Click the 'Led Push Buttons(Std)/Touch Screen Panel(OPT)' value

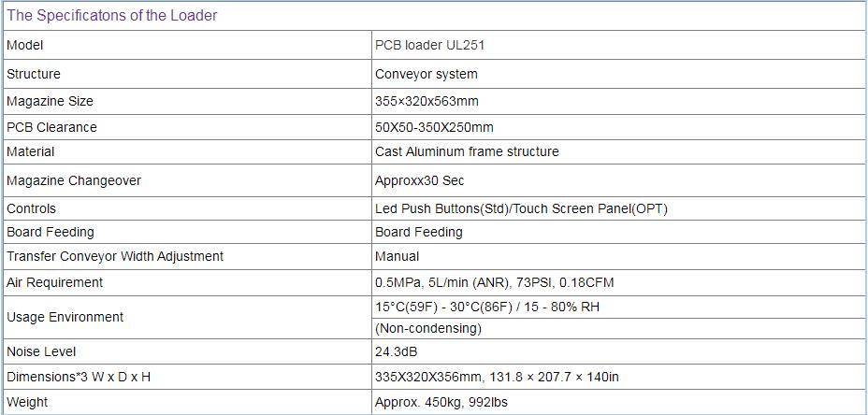(522, 209)
